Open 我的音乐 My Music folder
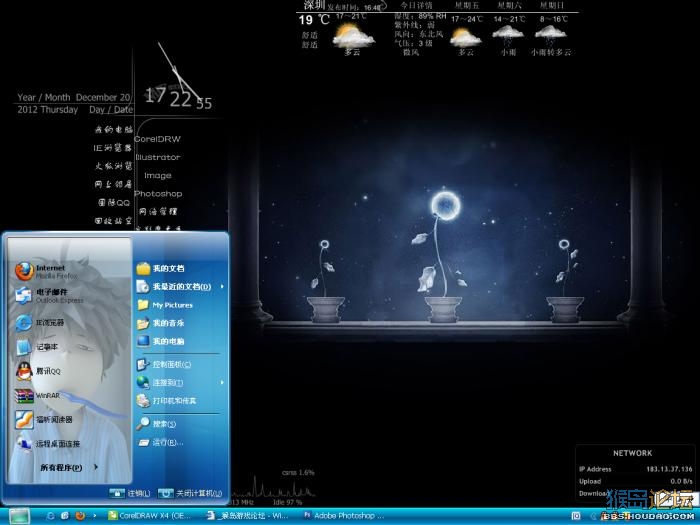 pyautogui.click(x=161, y=323)
